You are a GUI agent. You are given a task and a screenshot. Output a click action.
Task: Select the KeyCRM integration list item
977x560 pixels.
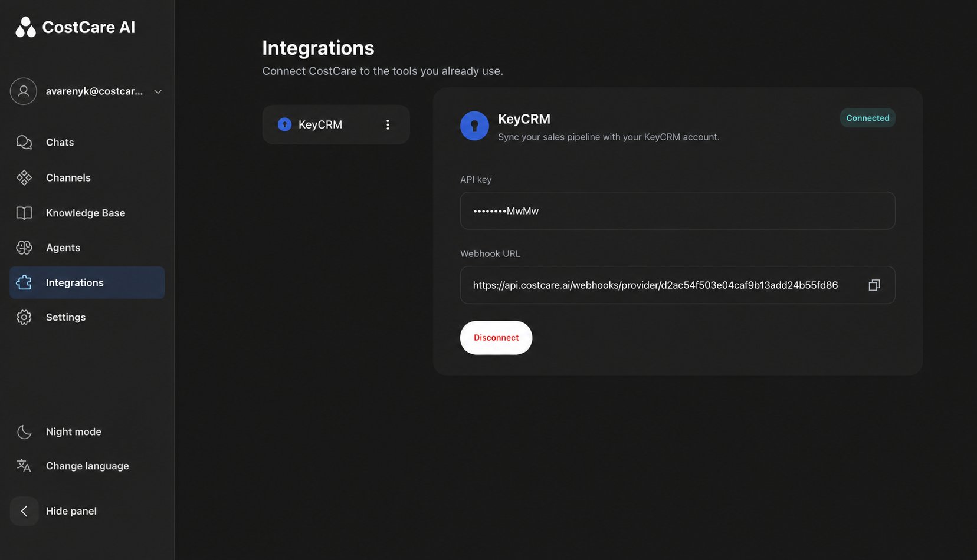(x=336, y=124)
